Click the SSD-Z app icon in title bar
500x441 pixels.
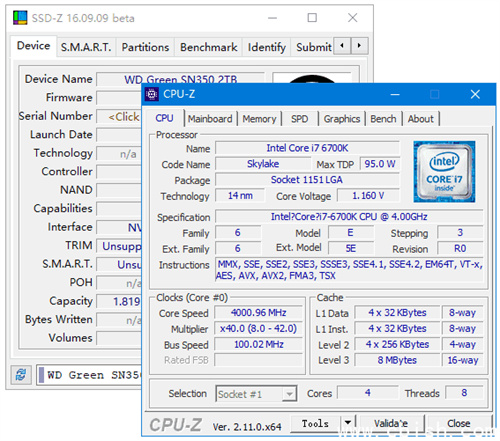click(x=20, y=18)
